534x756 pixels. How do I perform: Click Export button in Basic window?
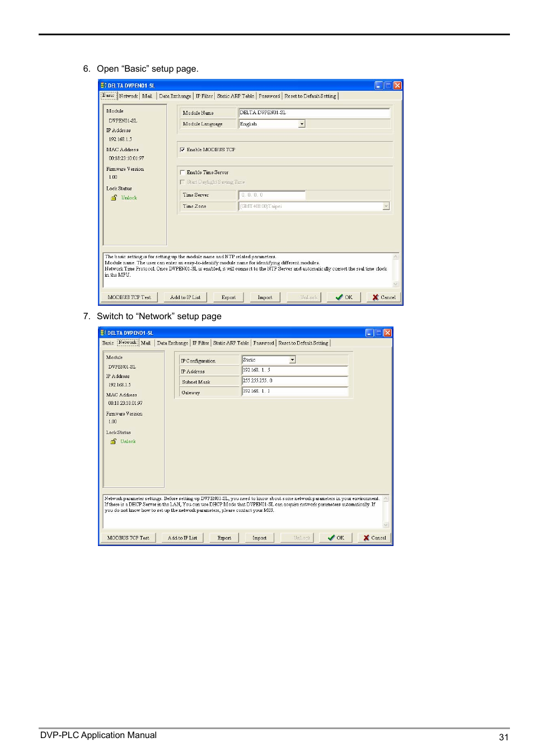point(228,297)
